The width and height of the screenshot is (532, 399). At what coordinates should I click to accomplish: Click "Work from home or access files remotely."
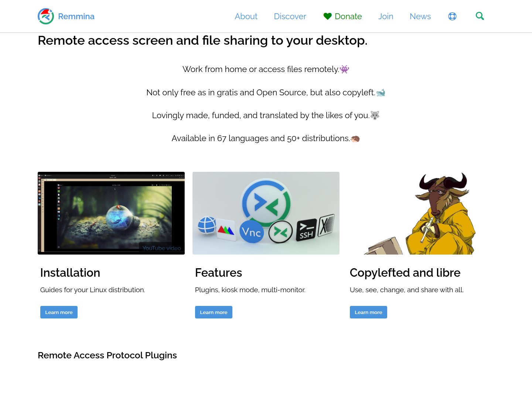261,69
